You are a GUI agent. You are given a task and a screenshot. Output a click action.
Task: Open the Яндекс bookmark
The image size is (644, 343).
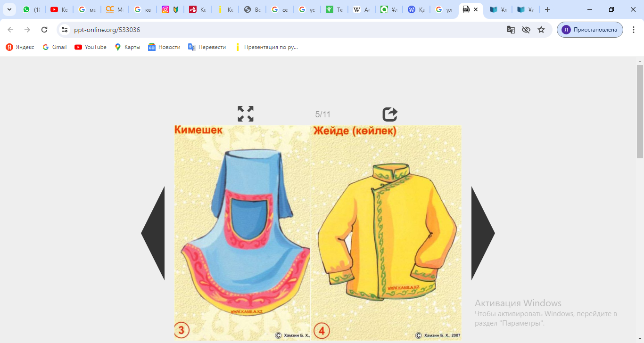pyautogui.click(x=20, y=47)
